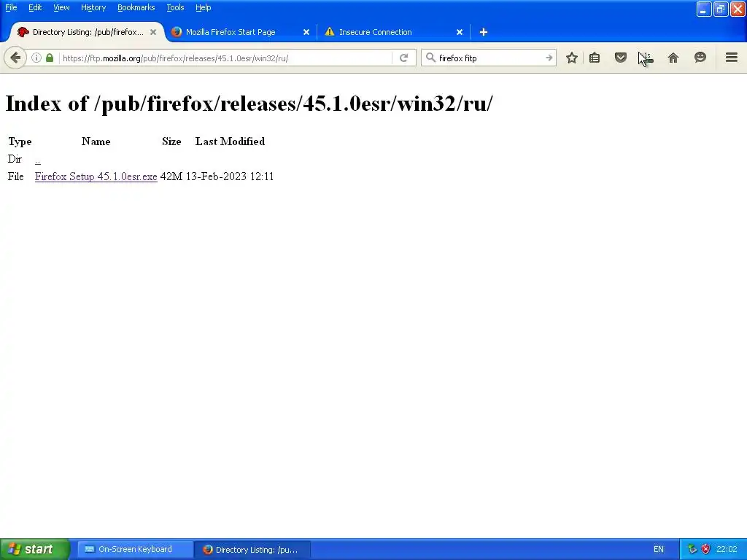
Task: Open the Windows Start menu
Action: coord(35,549)
